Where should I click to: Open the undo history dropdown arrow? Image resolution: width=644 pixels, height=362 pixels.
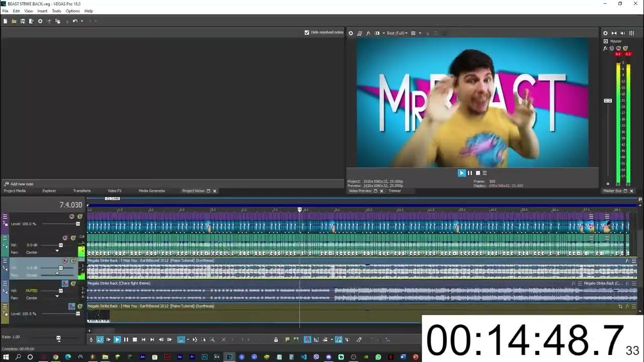click(x=82, y=21)
